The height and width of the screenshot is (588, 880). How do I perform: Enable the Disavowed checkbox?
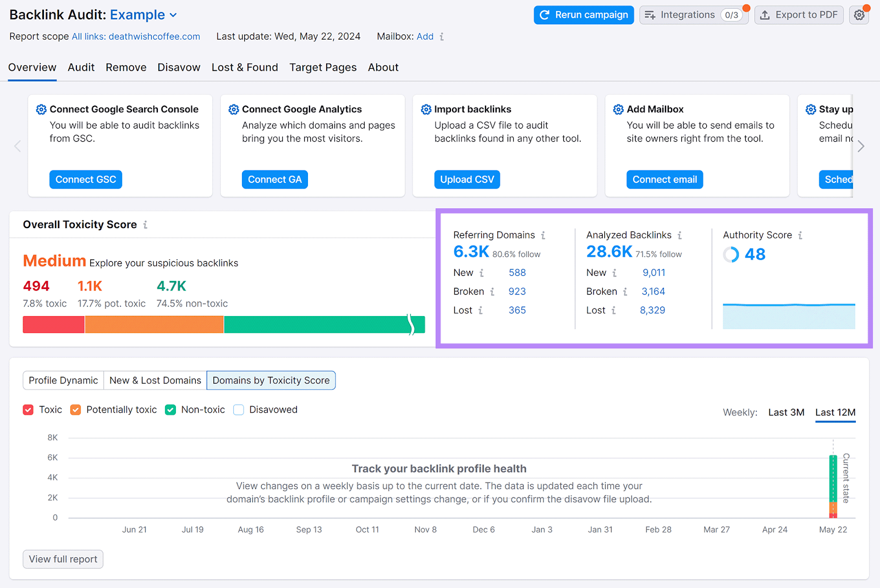239,410
